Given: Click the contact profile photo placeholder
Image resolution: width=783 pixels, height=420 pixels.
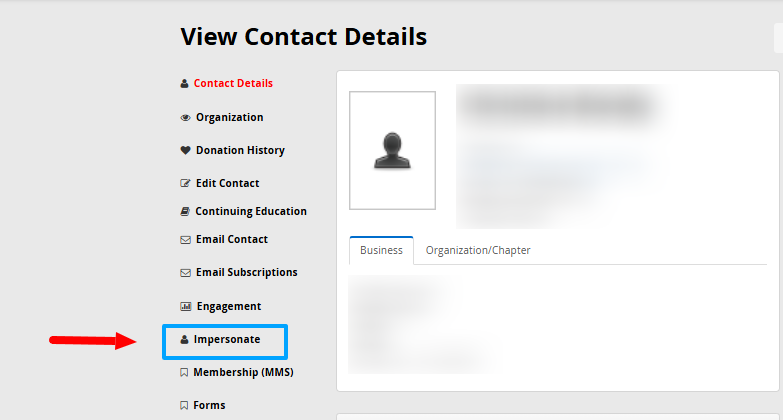Looking at the screenshot, I should (x=392, y=150).
